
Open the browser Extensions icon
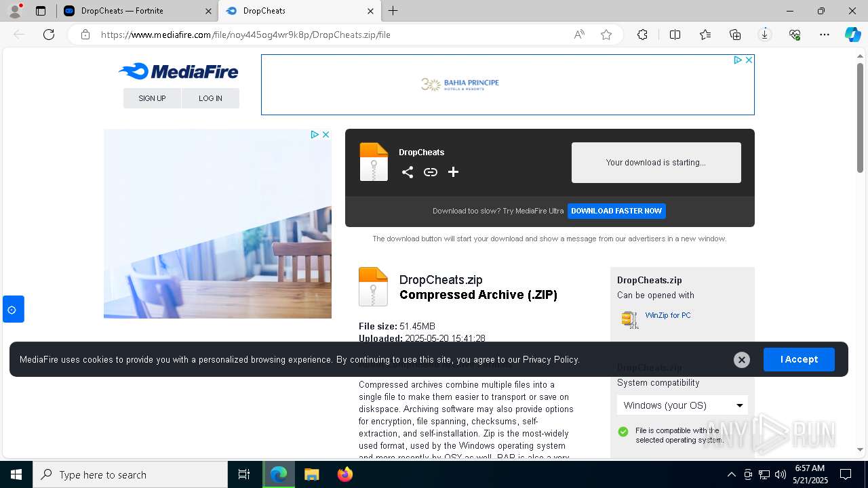point(642,35)
